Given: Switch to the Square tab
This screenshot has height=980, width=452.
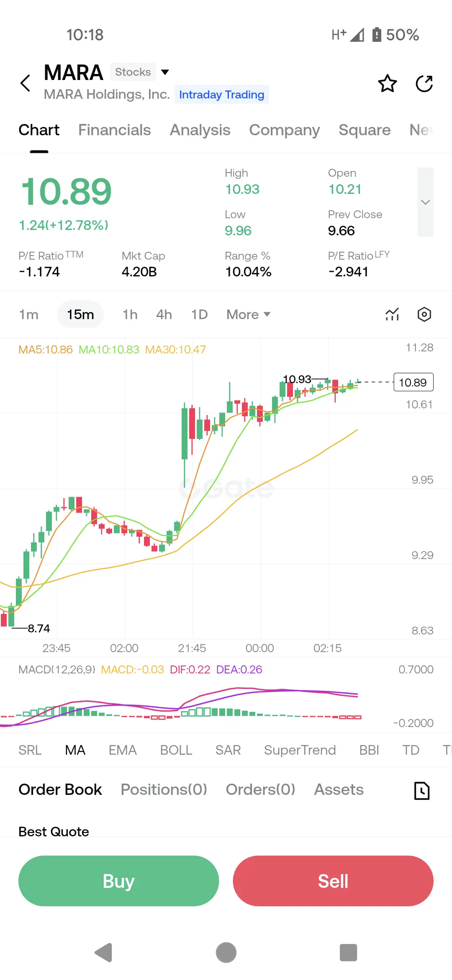Looking at the screenshot, I should [x=365, y=130].
